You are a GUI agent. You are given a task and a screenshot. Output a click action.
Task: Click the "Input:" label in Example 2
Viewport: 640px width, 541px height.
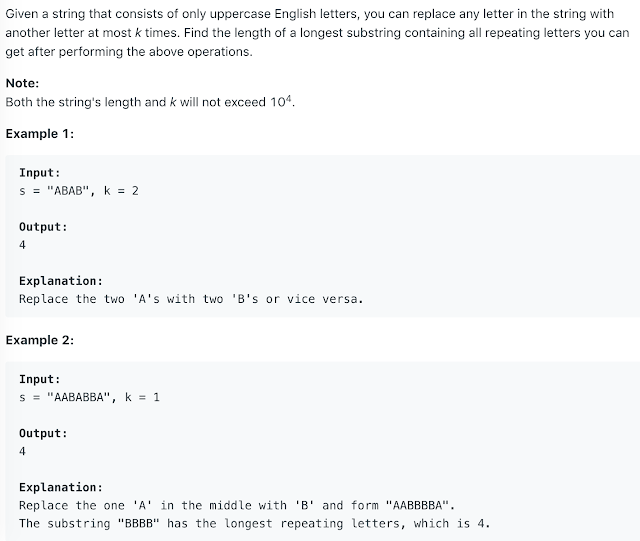tap(40, 380)
